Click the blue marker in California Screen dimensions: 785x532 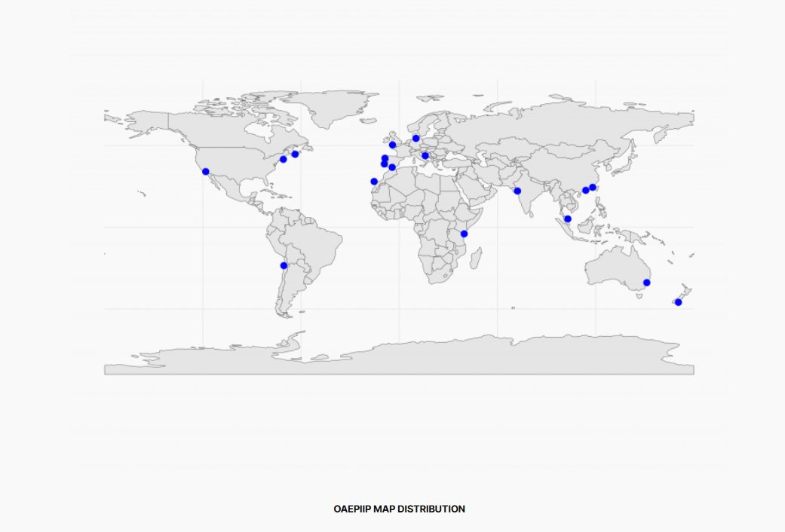(206, 172)
